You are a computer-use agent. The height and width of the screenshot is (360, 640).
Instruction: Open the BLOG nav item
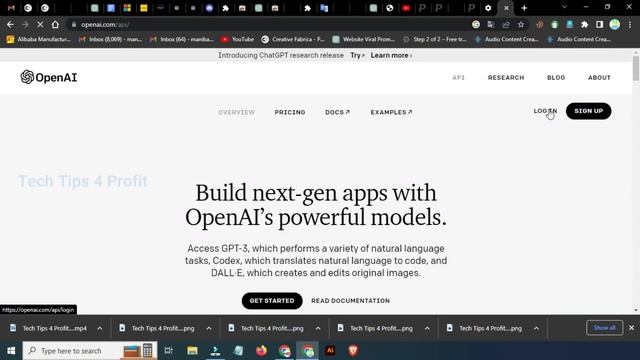click(556, 78)
